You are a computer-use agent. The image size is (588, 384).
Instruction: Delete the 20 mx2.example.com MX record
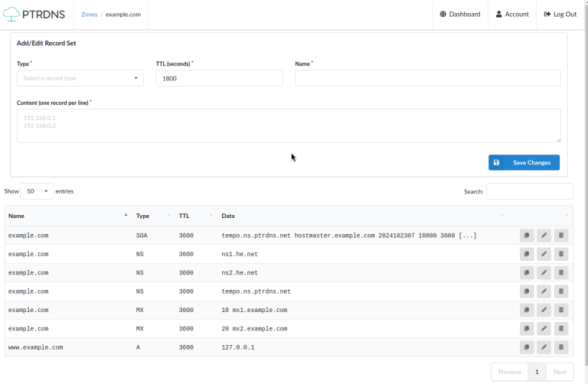click(x=561, y=329)
